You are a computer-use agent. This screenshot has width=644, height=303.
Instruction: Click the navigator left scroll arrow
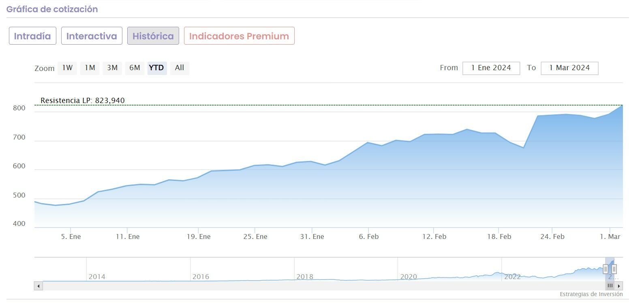click(x=39, y=286)
